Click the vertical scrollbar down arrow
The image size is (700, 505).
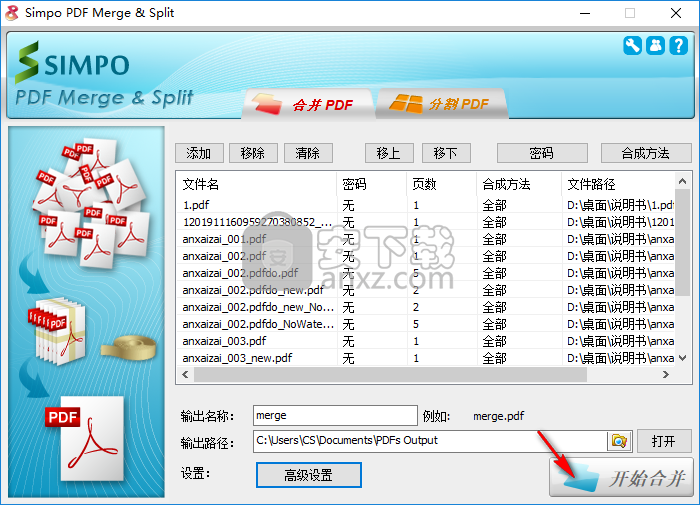click(682, 358)
